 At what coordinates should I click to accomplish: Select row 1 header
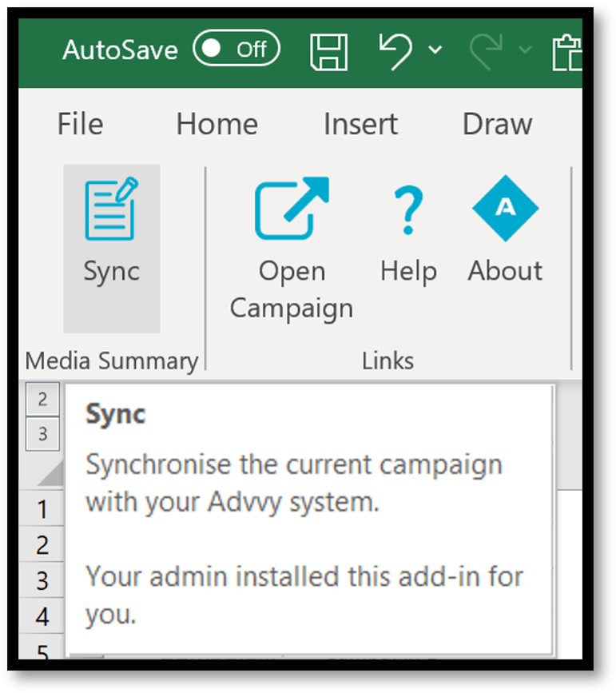[x=42, y=508]
